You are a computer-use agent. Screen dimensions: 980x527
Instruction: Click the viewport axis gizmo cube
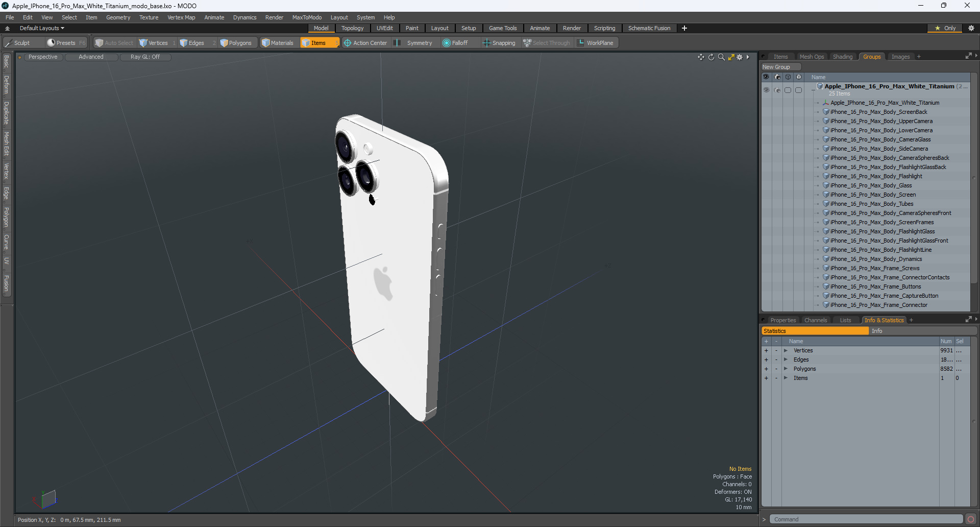(48, 499)
